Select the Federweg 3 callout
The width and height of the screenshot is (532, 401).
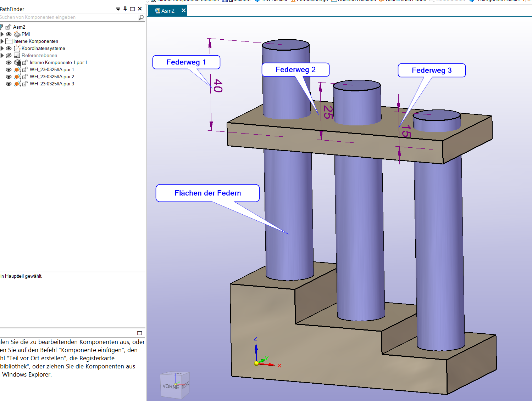(x=432, y=70)
